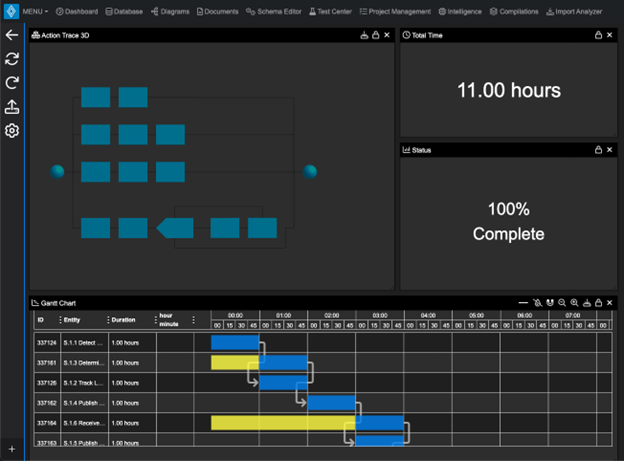Open the MENU dropdown

pyautogui.click(x=35, y=12)
